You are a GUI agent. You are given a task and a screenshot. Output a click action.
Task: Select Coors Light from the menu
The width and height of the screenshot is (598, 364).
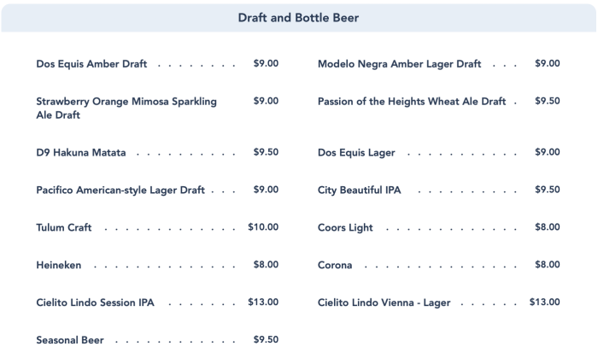(x=345, y=228)
